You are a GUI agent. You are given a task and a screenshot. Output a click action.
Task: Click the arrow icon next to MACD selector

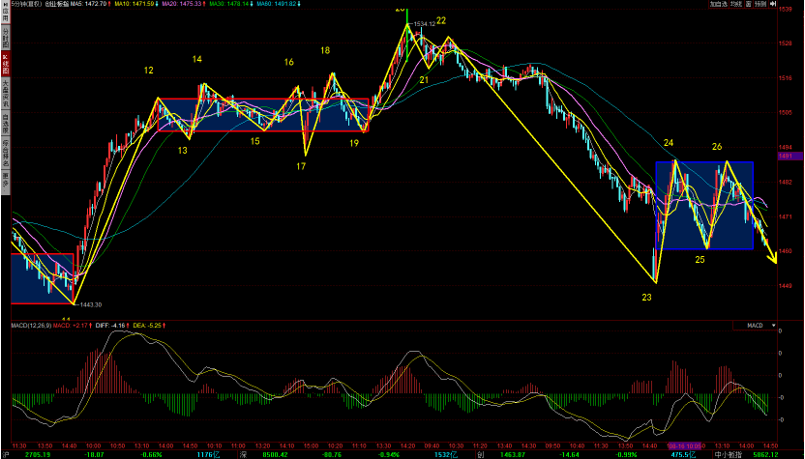coord(772,326)
